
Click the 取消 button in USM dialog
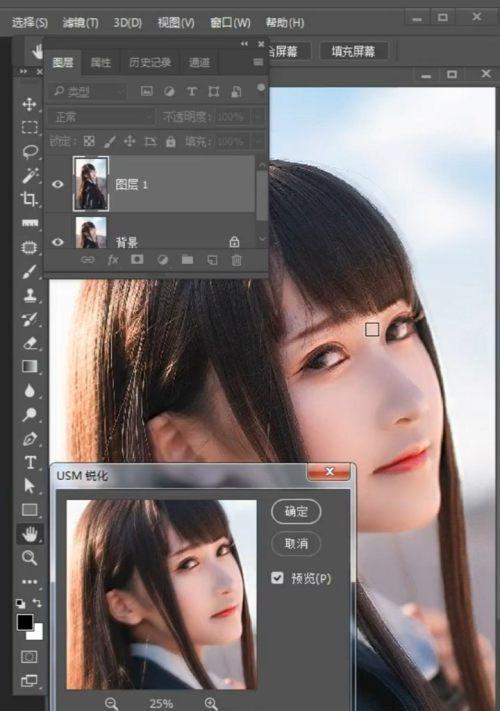[x=296, y=543]
